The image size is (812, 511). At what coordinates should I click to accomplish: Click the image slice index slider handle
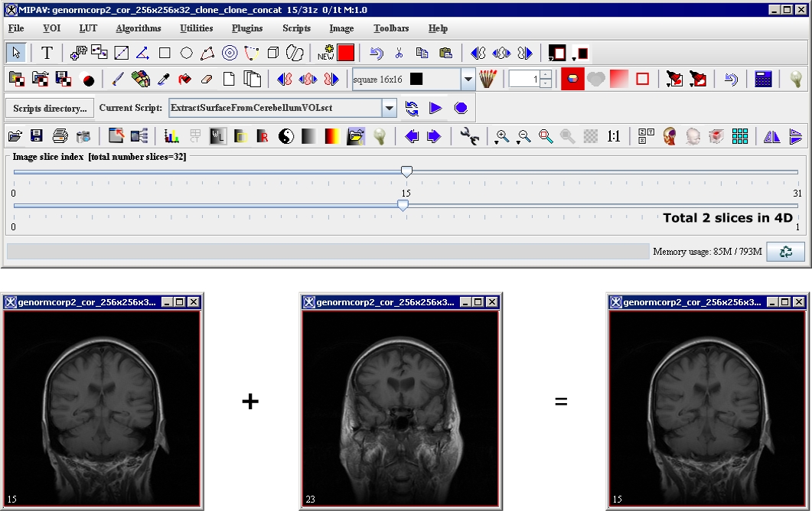click(407, 172)
